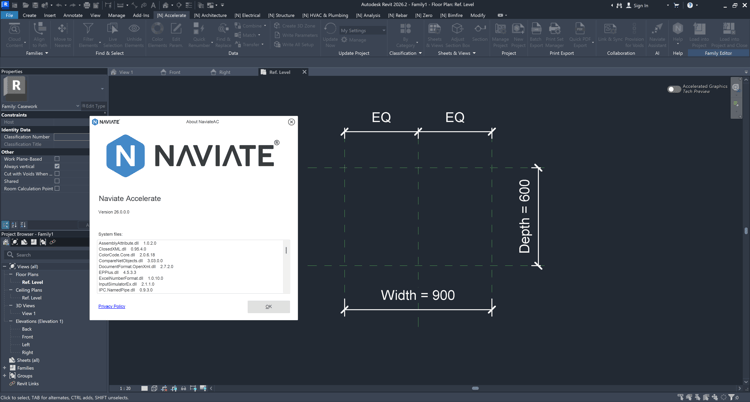The height and width of the screenshot is (402, 750).
Task: Select Ref. Level under Ceiling Plans
Action: tap(32, 298)
